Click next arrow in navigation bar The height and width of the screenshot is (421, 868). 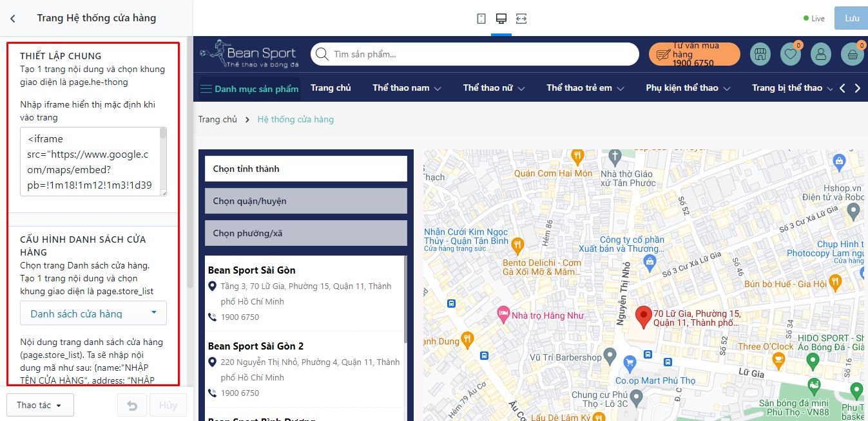tap(857, 88)
